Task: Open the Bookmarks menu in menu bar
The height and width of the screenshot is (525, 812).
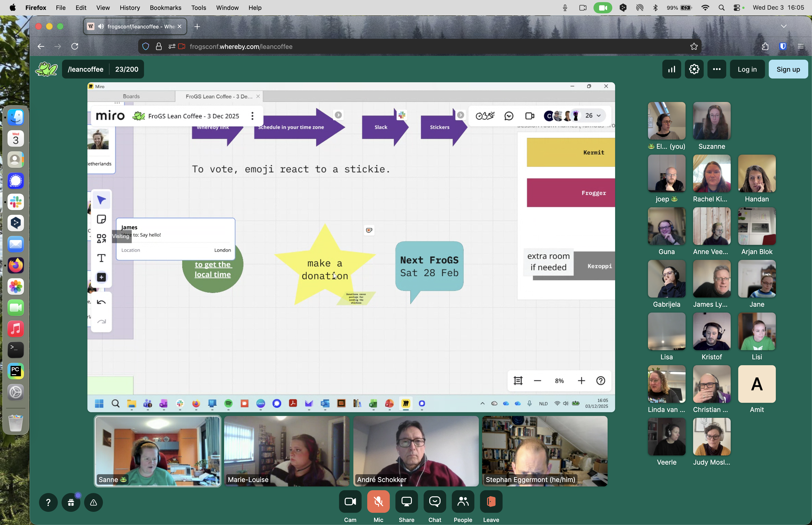Action: point(165,8)
